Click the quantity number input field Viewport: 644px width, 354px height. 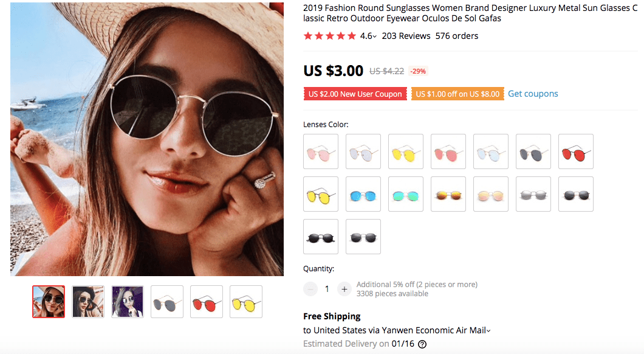pyautogui.click(x=327, y=289)
